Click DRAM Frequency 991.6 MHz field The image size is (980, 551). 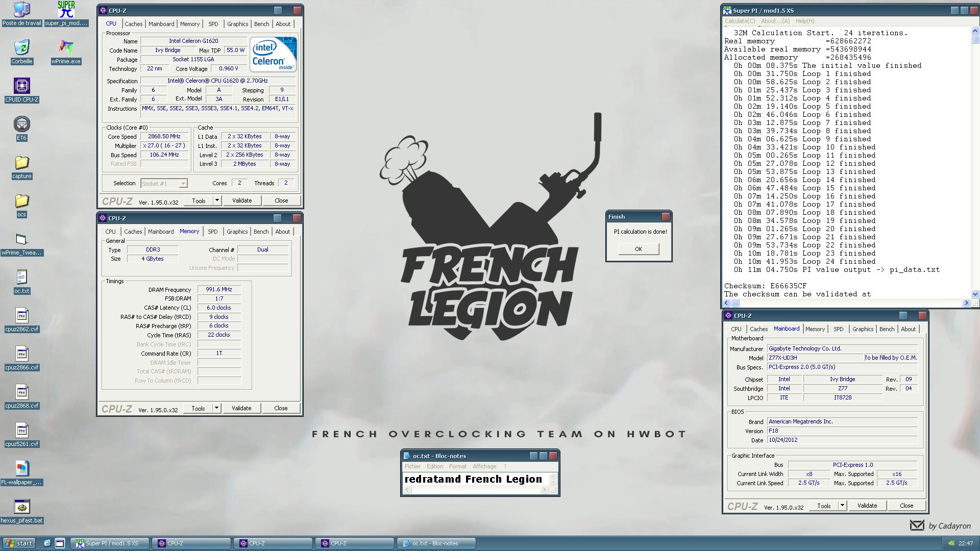pyautogui.click(x=219, y=290)
